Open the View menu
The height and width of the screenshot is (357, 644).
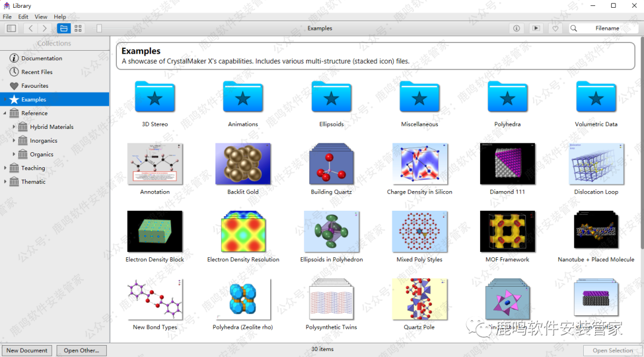coord(41,17)
